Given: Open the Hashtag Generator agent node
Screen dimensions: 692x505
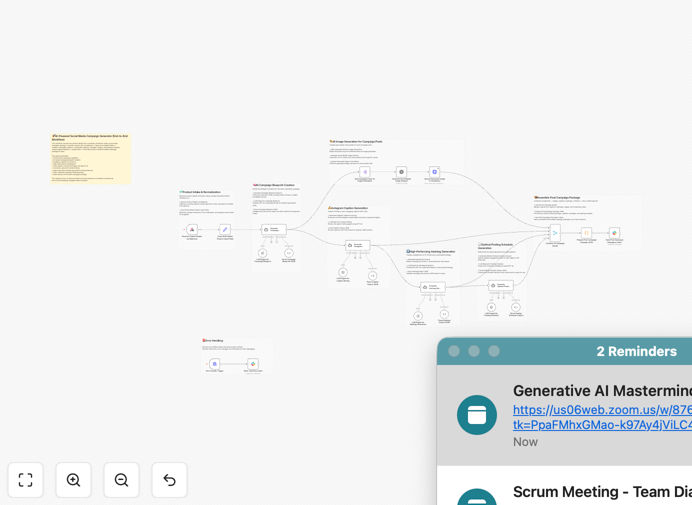Looking at the screenshot, I should click(x=432, y=287).
